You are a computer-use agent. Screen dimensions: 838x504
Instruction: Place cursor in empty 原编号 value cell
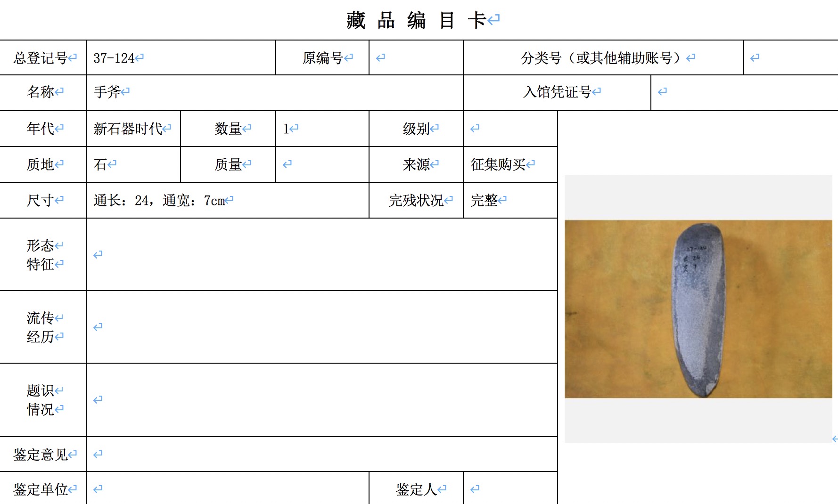click(416, 58)
